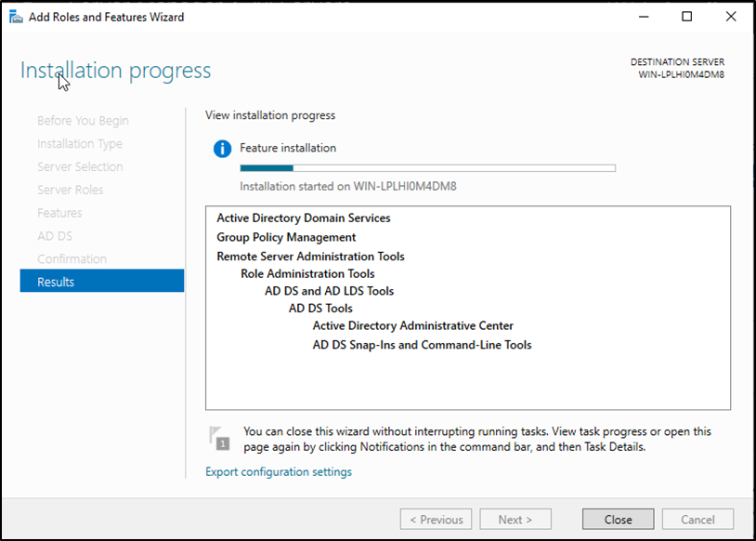The width and height of the screenshot is (756, 541).
Task: Click AD DS Snap-Ins and Command-Line Tools
Action: point(422,345)
